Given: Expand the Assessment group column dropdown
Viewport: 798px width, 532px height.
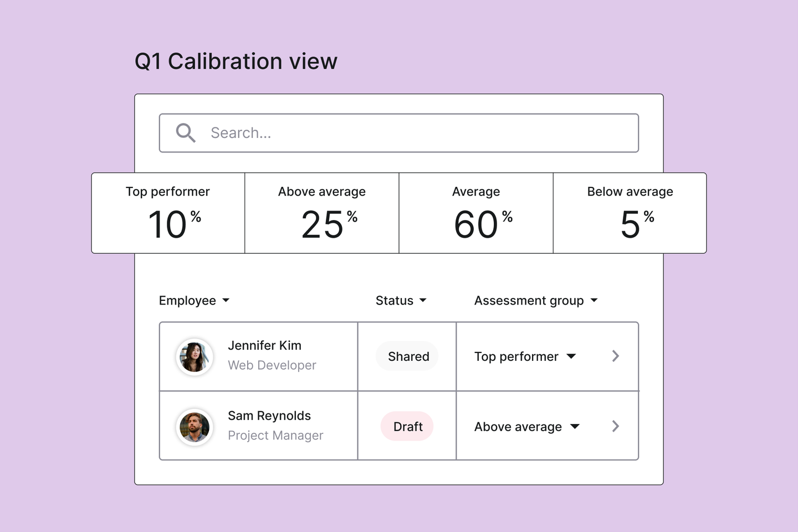Looking at the screenshot, I should point(536,300).
